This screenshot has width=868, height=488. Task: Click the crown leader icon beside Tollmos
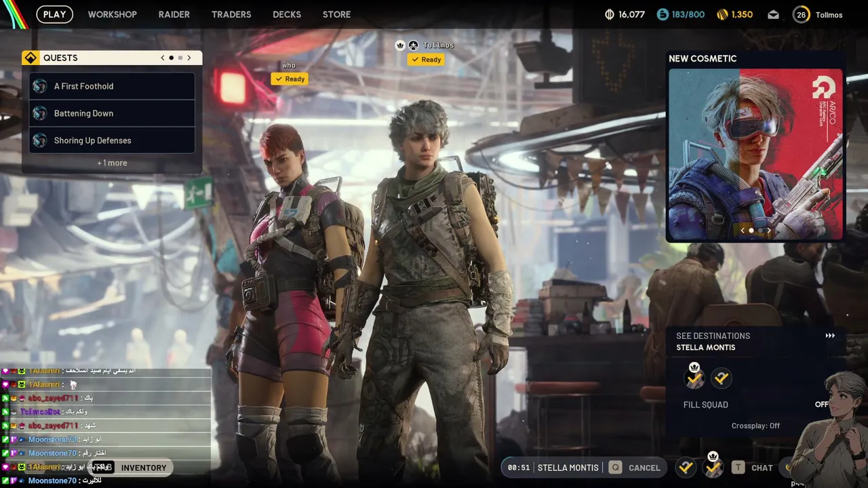400,45
